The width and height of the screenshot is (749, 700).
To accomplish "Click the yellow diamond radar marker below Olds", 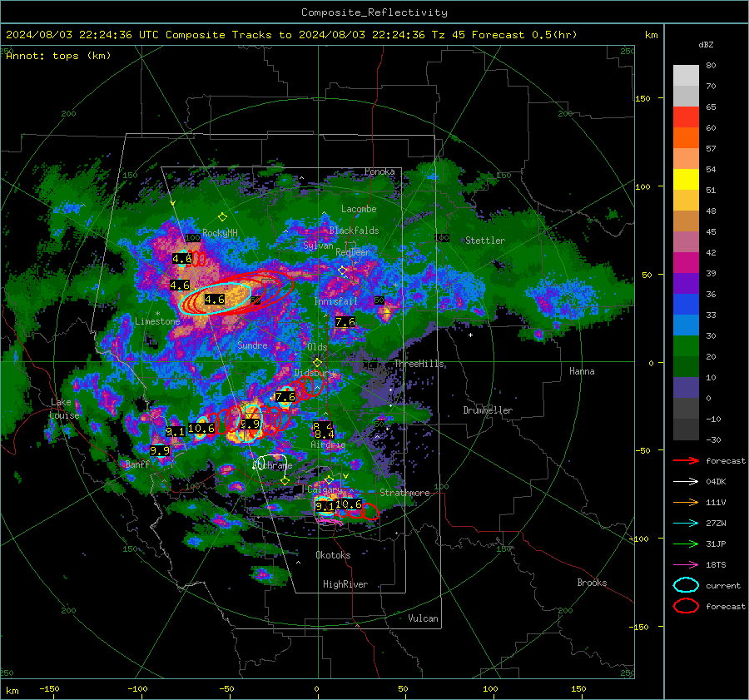I will [x=317, y=363].
